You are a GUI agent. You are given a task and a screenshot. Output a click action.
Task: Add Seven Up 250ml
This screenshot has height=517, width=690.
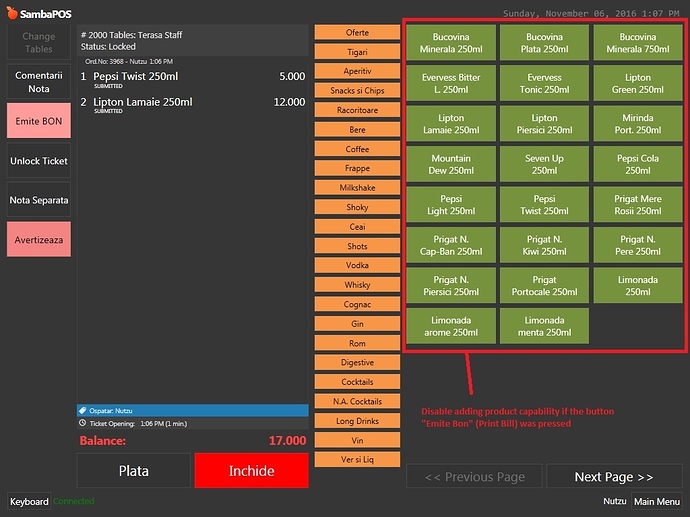[x=544, y=164]
